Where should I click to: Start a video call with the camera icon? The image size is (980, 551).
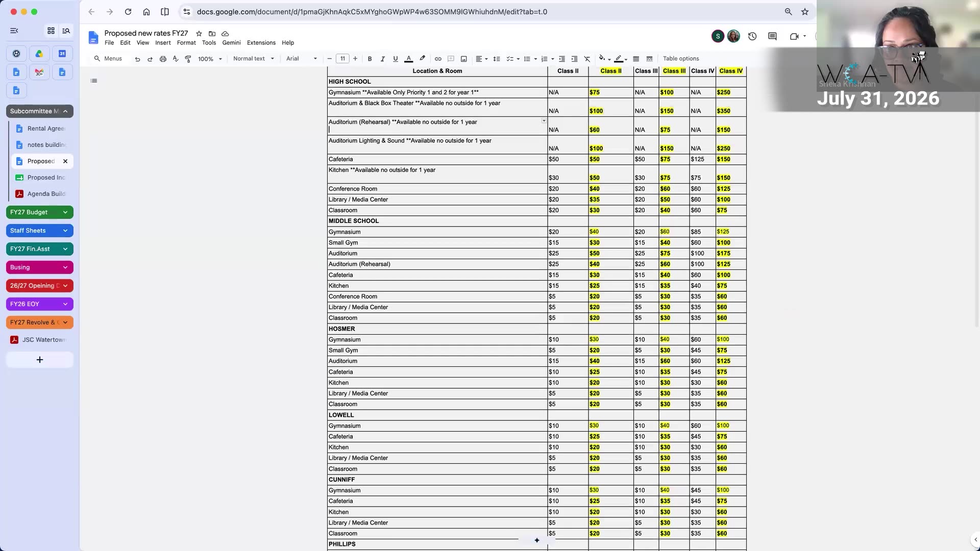pos(794,36)
